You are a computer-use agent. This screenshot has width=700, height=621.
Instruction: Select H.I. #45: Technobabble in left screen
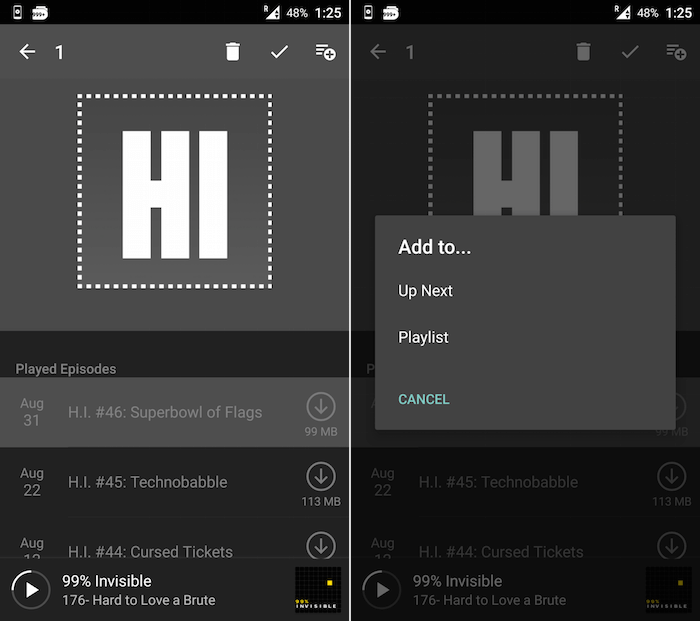click(x=175, y=482)
